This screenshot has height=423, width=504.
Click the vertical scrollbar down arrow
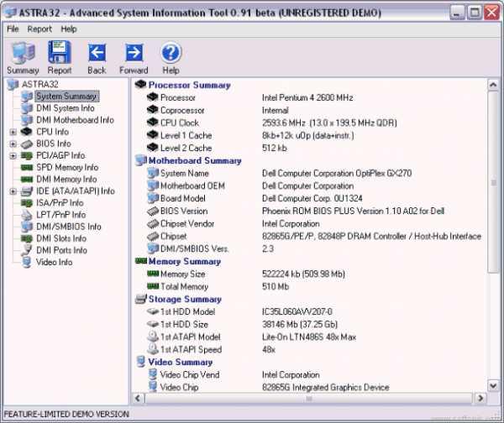point(493,385)
